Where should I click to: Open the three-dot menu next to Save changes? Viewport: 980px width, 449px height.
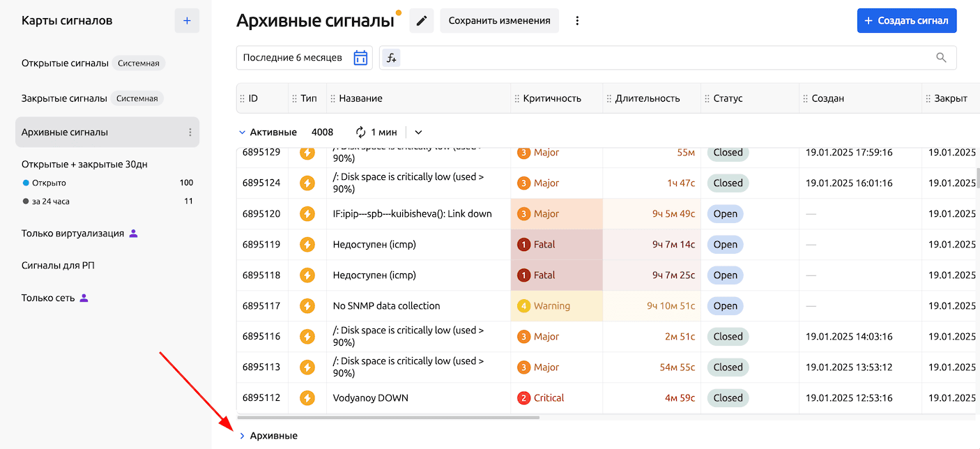pos(577,21)
